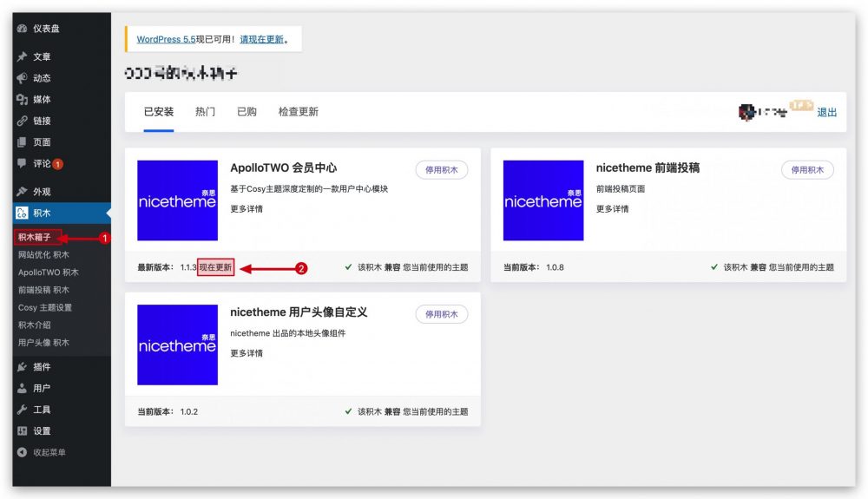Viewport: 868px width, 499px height.
Task: Open 积木箱子 submenu item
Action: point(35,237)
